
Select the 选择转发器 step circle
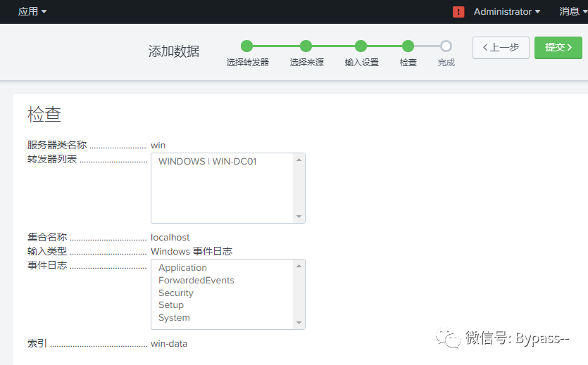[246, 46]
